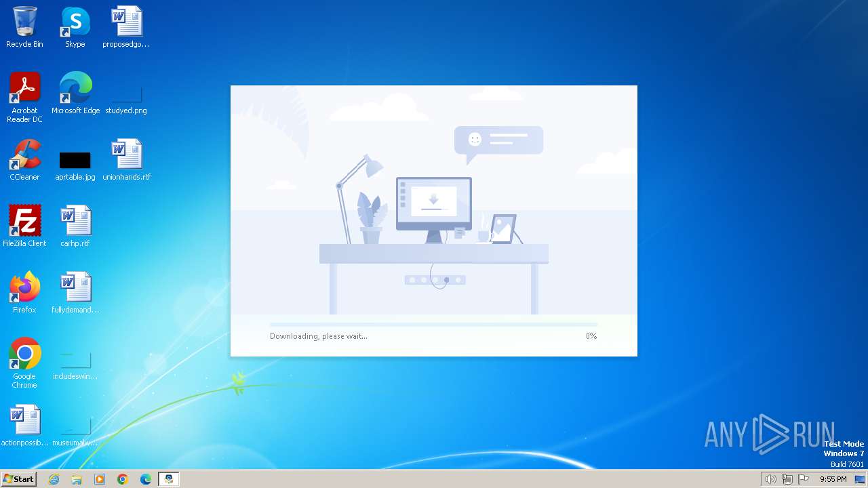Launch Google Chrome desktop shortcut
The width and height of the screenshot is (868, 488).
coord(24,363)
